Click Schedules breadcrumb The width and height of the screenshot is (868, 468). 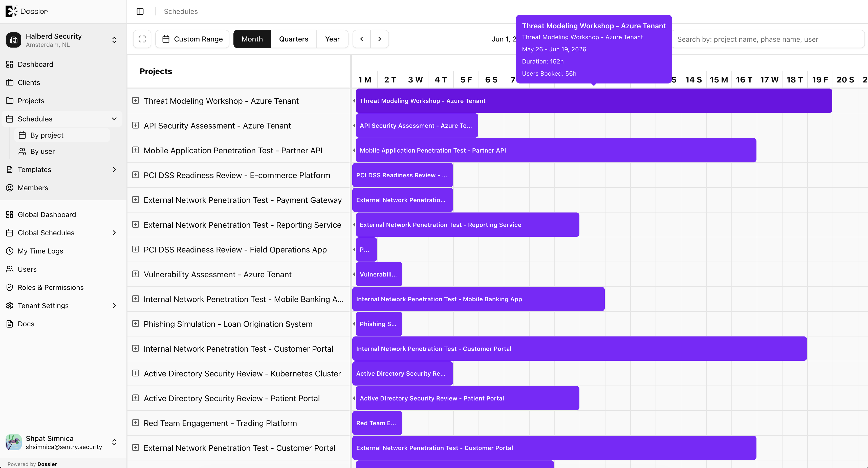click(x=181, y=11)
